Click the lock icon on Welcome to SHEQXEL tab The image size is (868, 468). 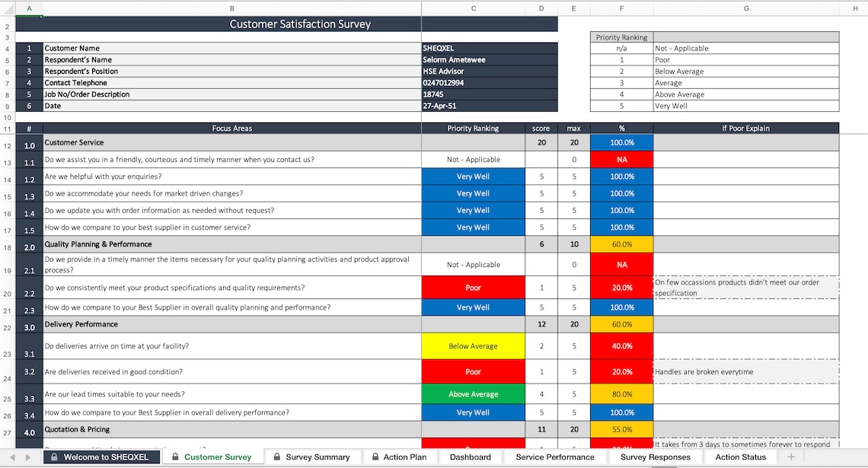[53, 457]
